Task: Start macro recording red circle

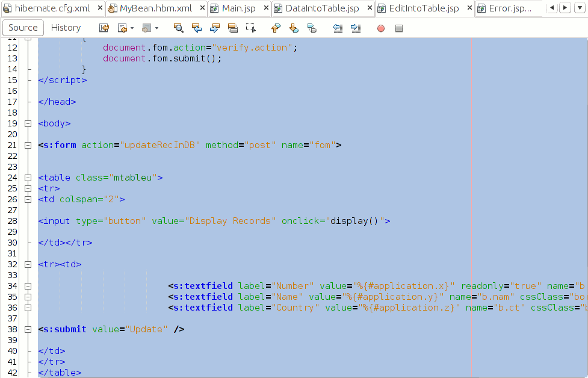Action: pos(381,28)
